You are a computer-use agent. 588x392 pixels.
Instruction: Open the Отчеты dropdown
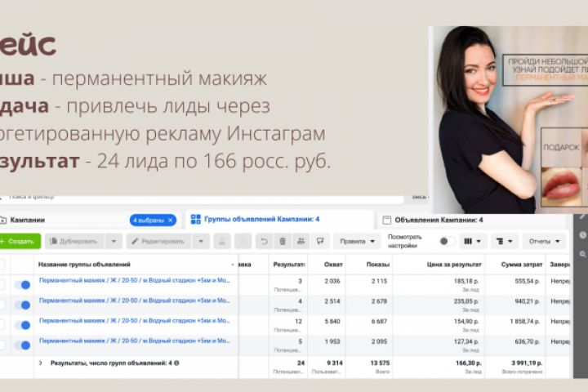coord(544,242)
